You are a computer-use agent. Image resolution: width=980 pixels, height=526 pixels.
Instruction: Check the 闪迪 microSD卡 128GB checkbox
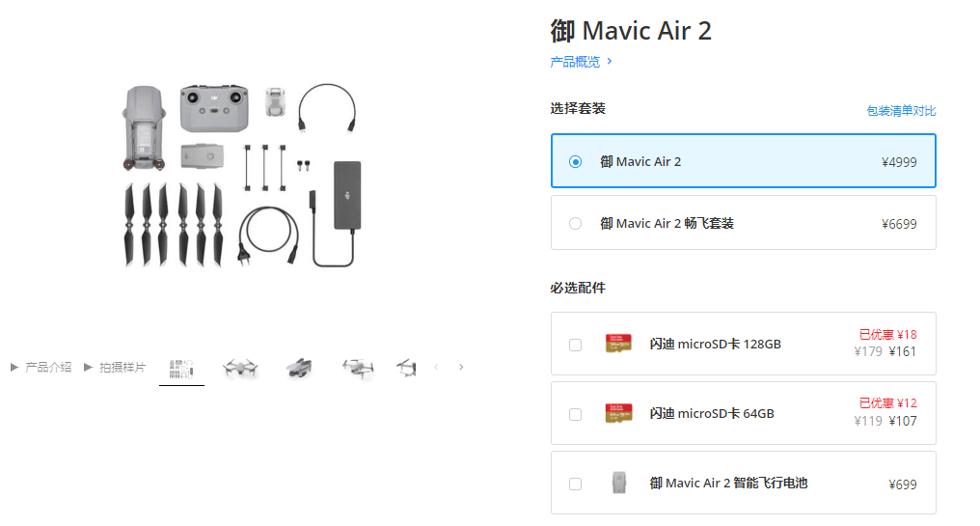click(575, 345)
